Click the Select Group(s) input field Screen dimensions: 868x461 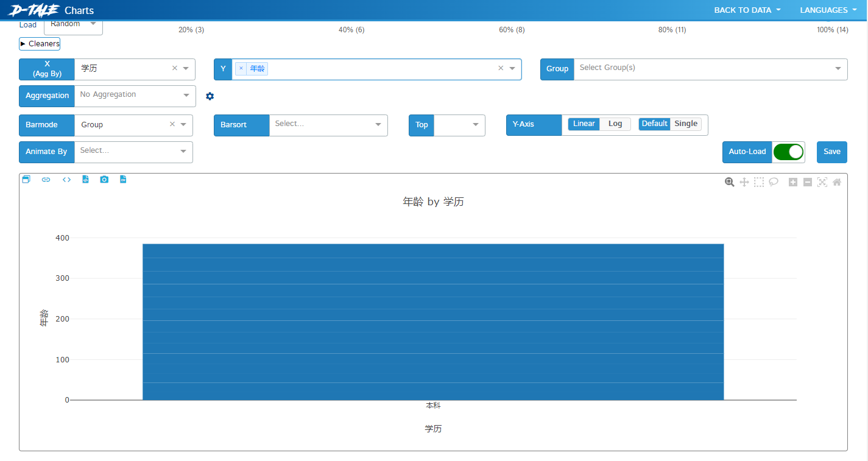click(x=700, y=69)
